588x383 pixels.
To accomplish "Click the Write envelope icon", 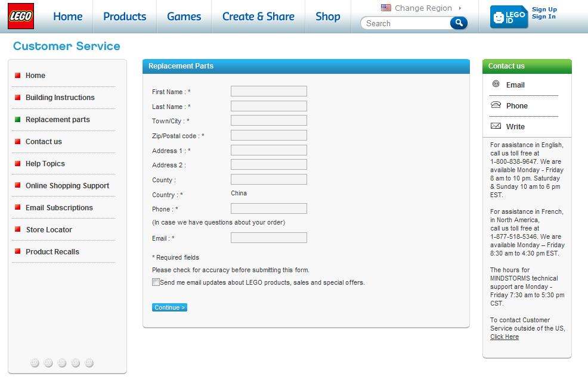I will 496,126.
